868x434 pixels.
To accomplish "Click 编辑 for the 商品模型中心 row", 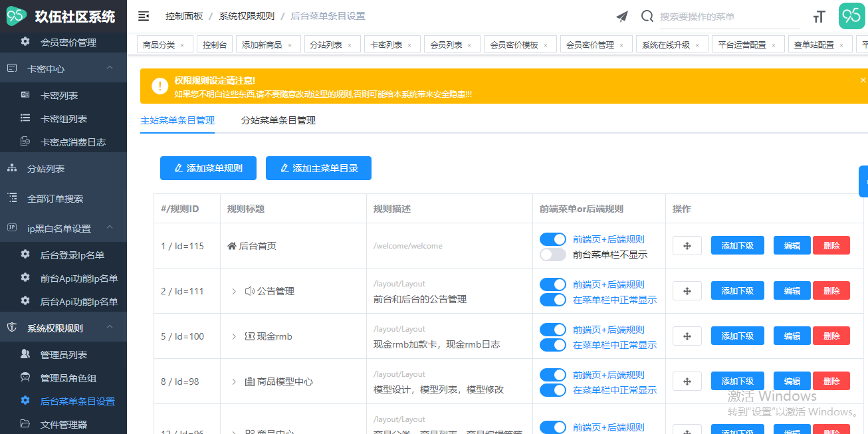I will pos(792,381).
